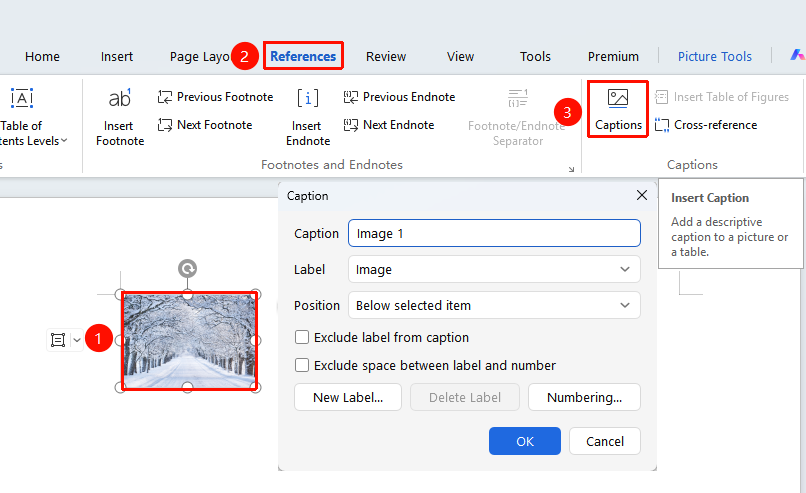Click the picture rotate handle
The height and width of the screenshot is (493, 806).
[188, 268]
